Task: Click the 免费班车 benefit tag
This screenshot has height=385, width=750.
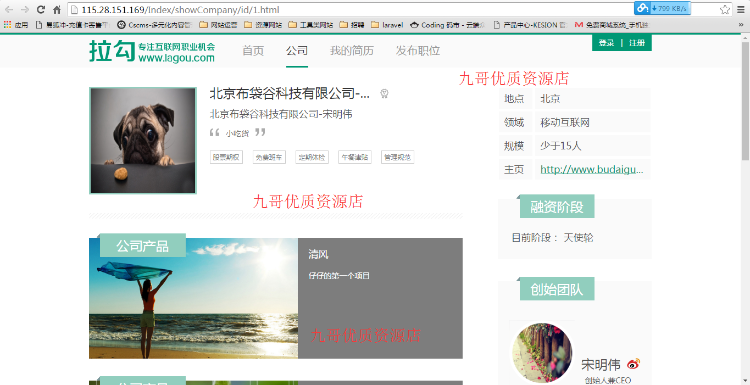Action: click(269, 157)
